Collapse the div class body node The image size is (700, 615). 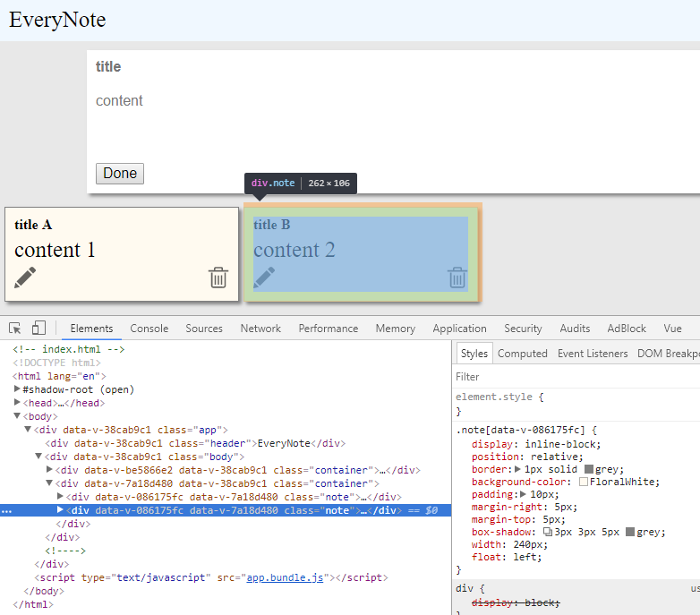point(38,456)
